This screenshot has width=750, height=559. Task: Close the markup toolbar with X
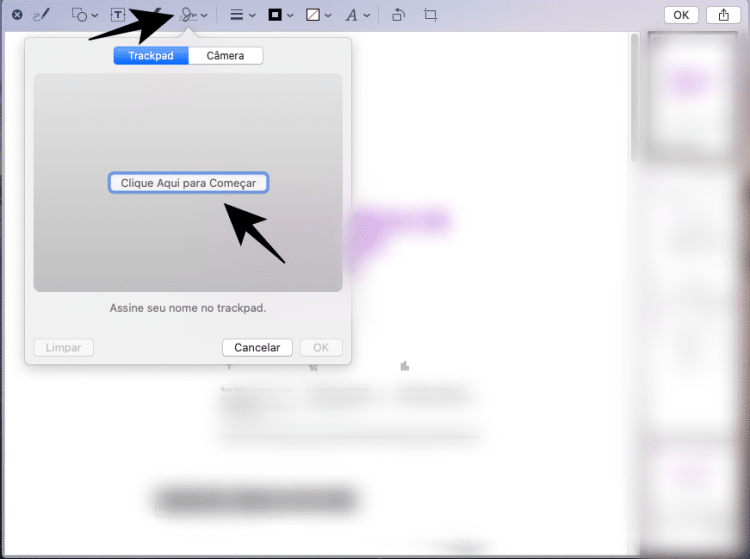(x=17, y=15)
